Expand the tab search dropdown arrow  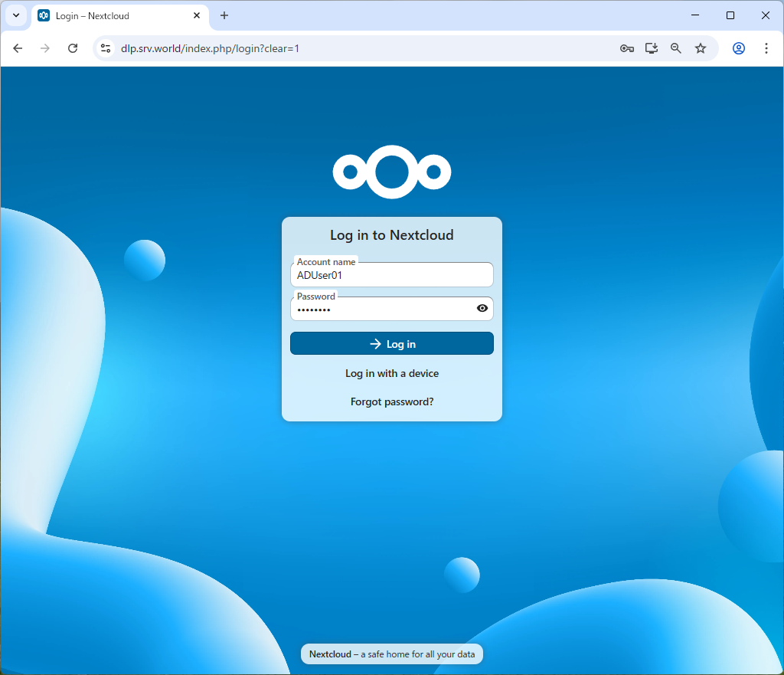[16, 15]
